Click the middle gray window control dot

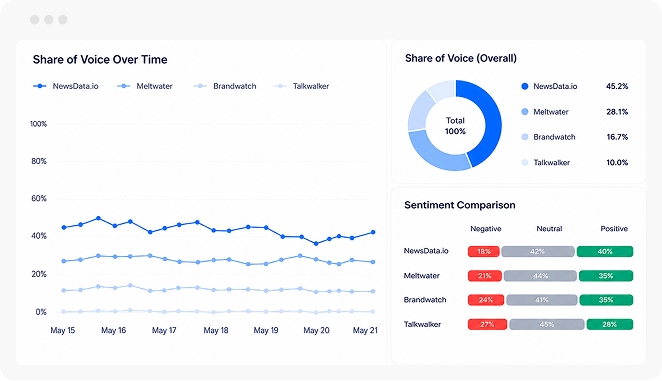coord(49,19)
